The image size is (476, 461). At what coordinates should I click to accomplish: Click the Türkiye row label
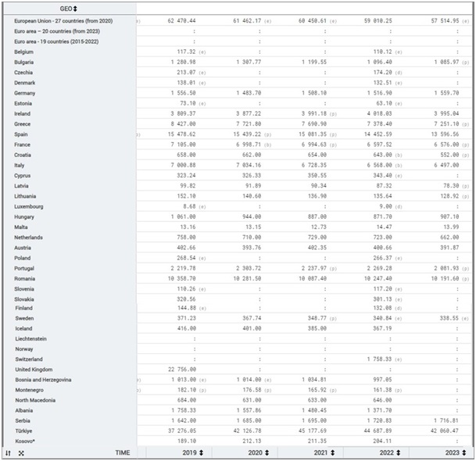pyautogui.click(x=25, y=431)
